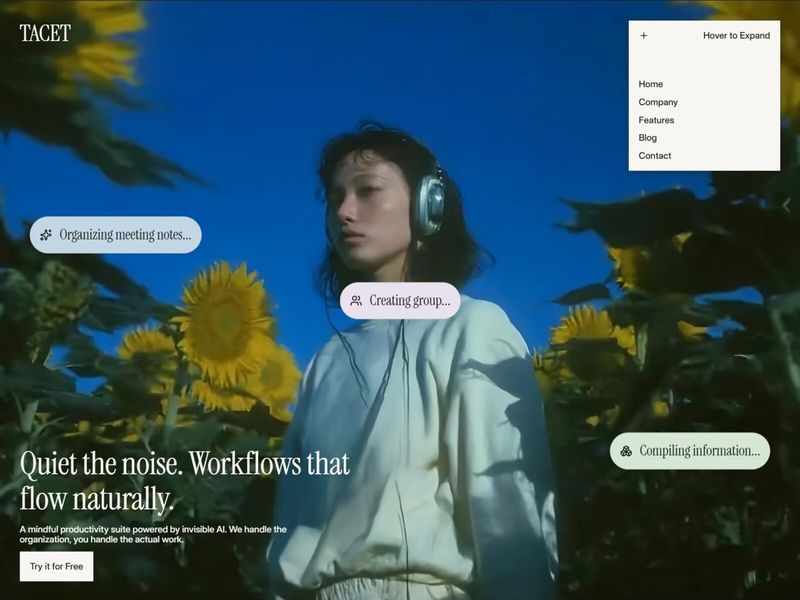
Task: Click the plus icon in menu panel
Action: pos(643,36)
